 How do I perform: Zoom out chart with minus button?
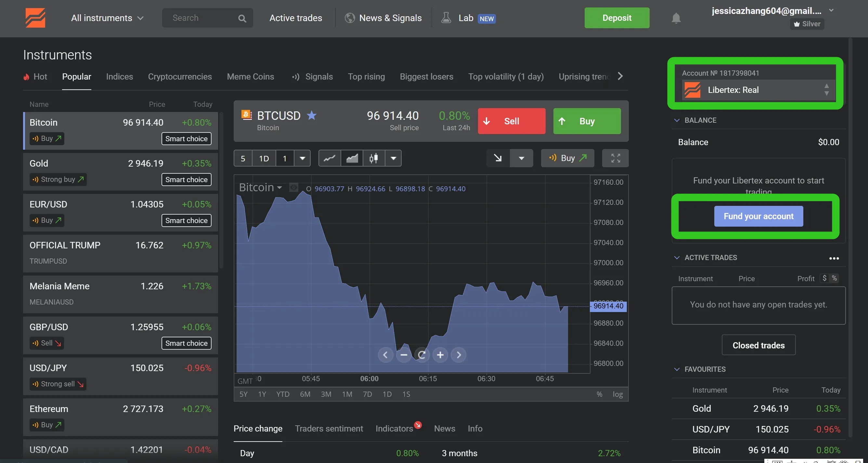[x=404, y=355]
